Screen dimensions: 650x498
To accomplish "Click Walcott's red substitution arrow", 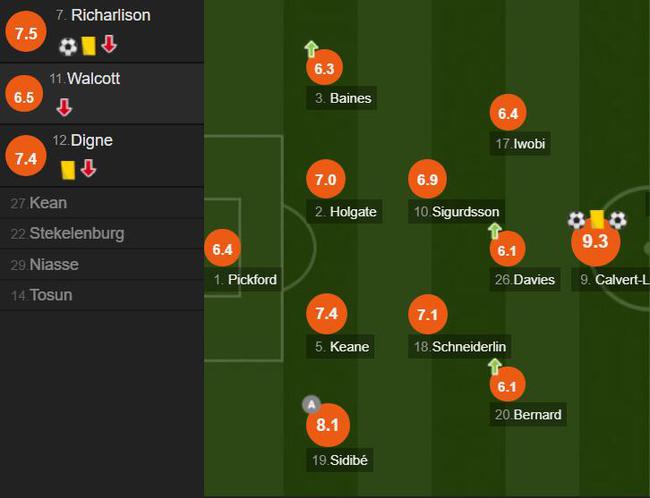I will [64, 107].
